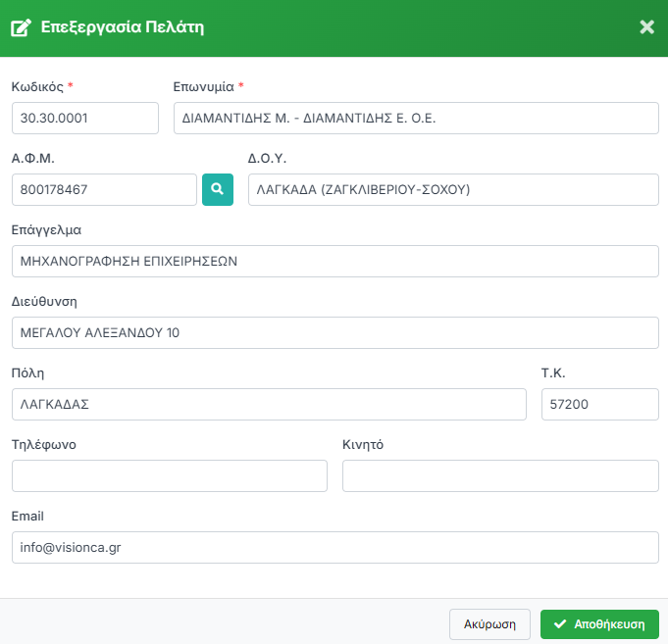
Task: Click the Επεξεργασία Πελάτη dialog title
Action: coord(122,27)
